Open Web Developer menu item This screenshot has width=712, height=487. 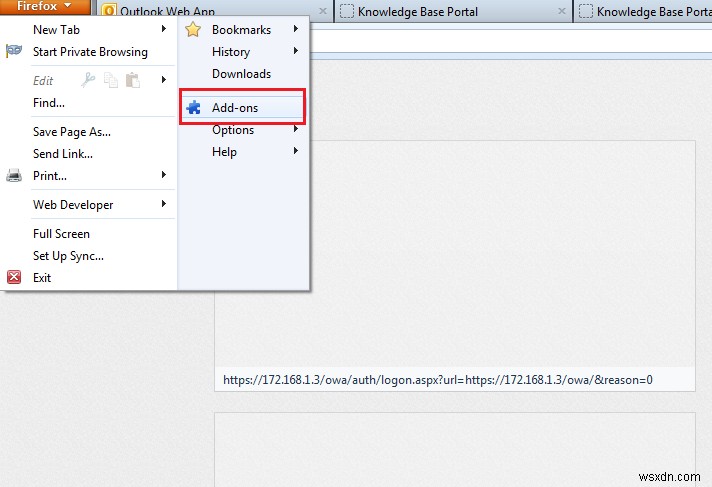click(73, 205)
